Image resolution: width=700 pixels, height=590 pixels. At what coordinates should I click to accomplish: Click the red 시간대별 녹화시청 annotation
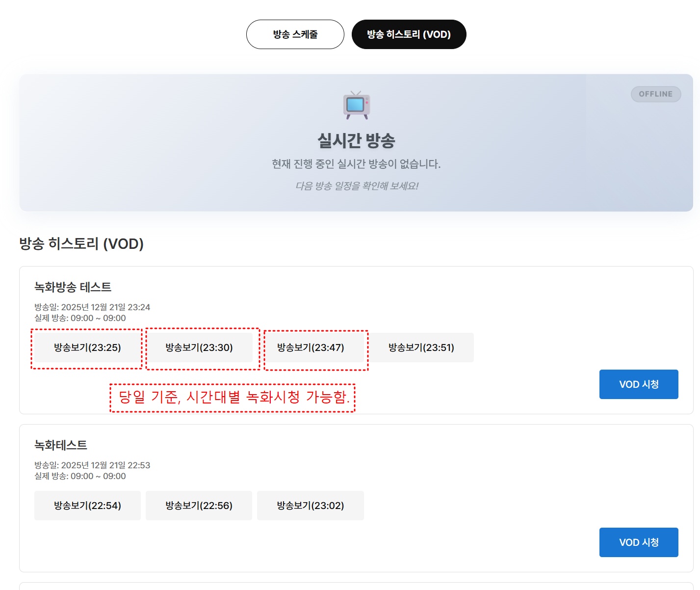pos(233,398)
